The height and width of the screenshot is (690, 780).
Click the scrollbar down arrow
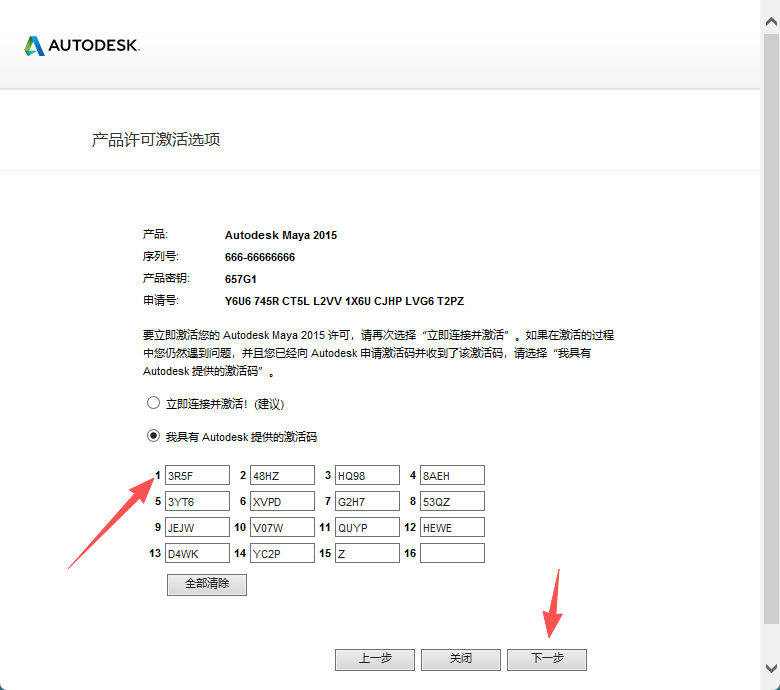772,668
